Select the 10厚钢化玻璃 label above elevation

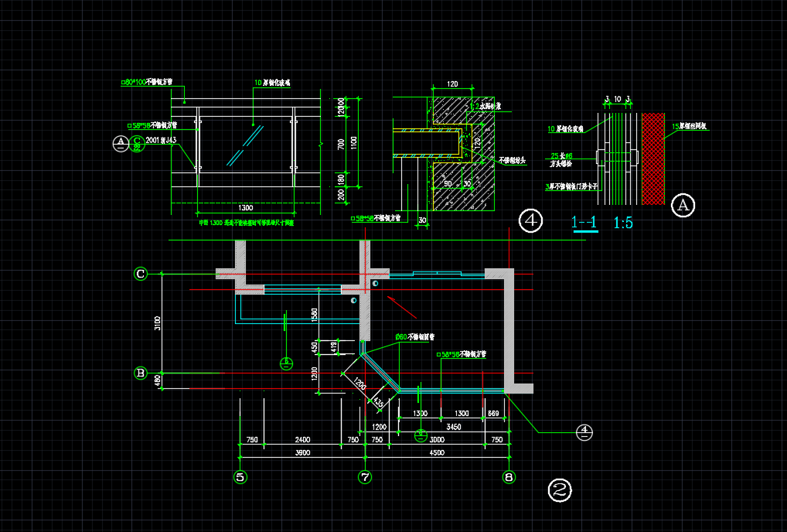click(x=273, y=83)
